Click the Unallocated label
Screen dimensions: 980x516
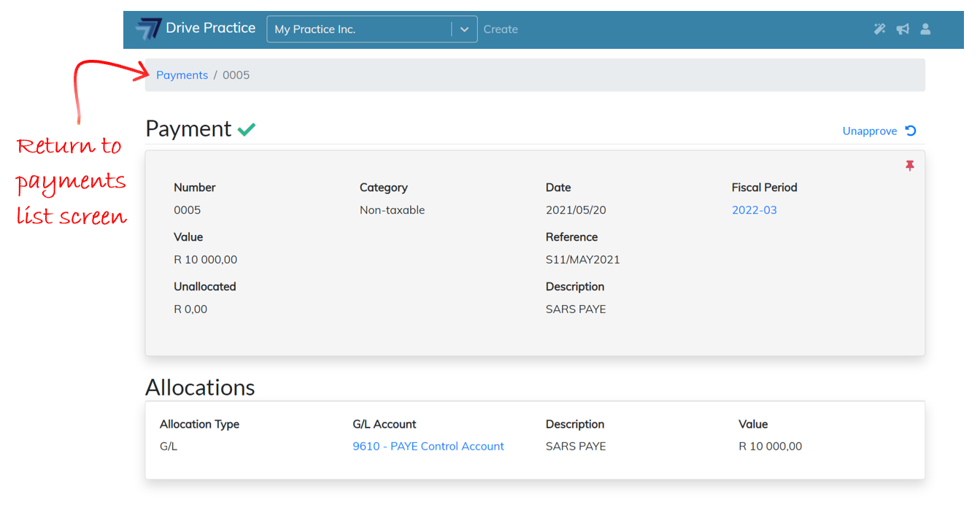click(x=204, y=287)
